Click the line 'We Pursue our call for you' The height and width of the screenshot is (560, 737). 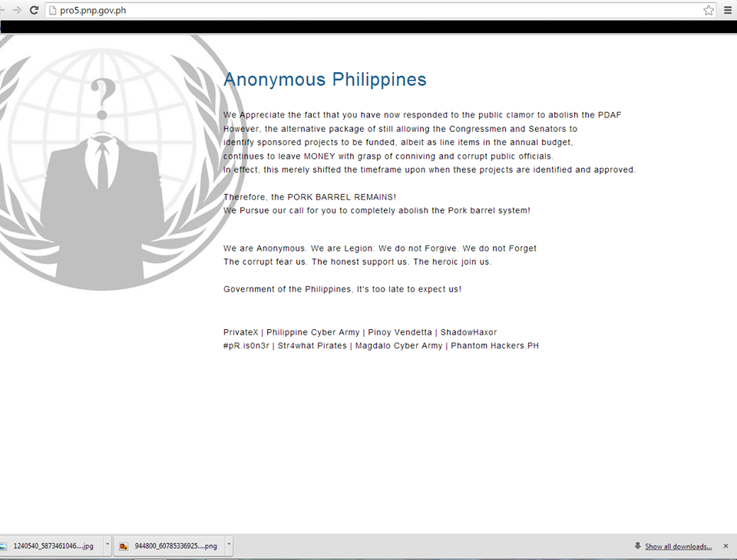click(376, 210)
